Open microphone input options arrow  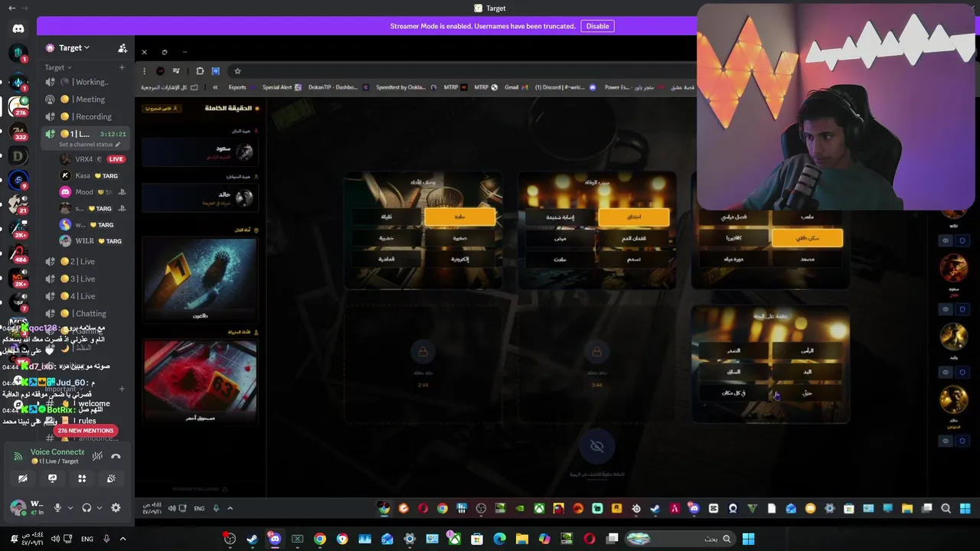(70, 507)
